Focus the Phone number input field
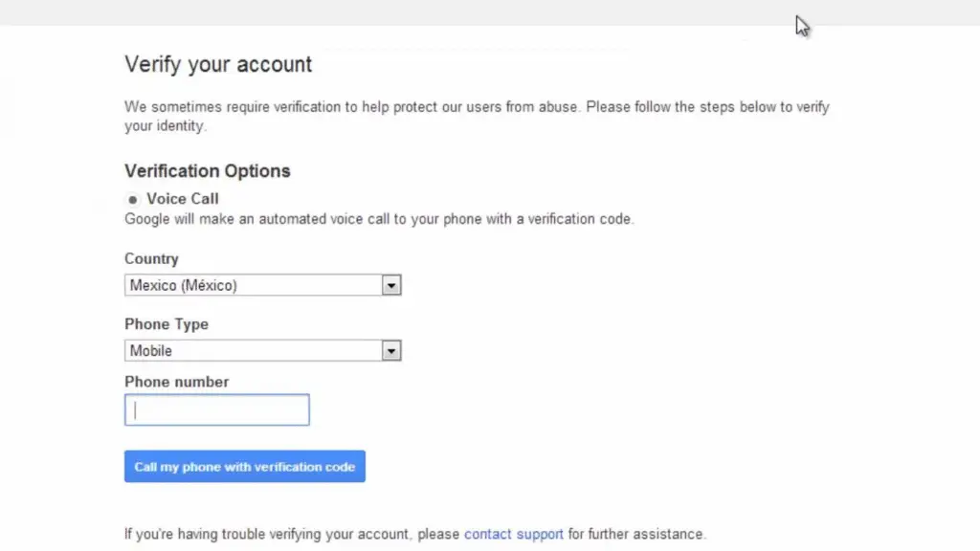Screen dimensions: 980x551 click(x=217, y=409)
